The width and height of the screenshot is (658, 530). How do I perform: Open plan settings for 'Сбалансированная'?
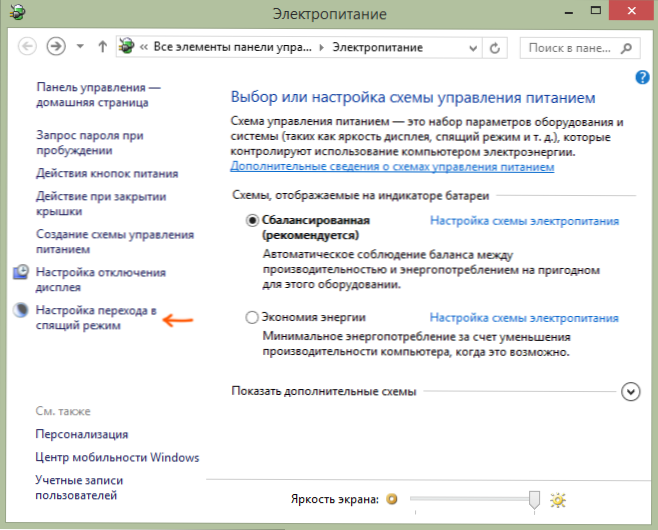[524, 221]
